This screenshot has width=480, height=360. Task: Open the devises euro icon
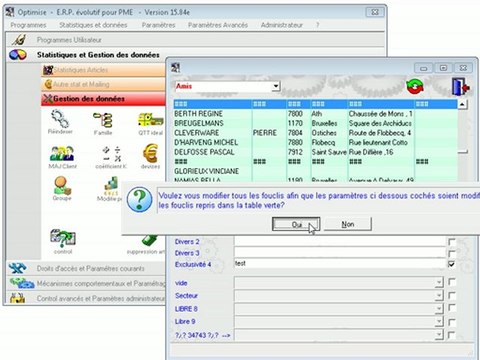pyautogui.click(x=150, y=153)
